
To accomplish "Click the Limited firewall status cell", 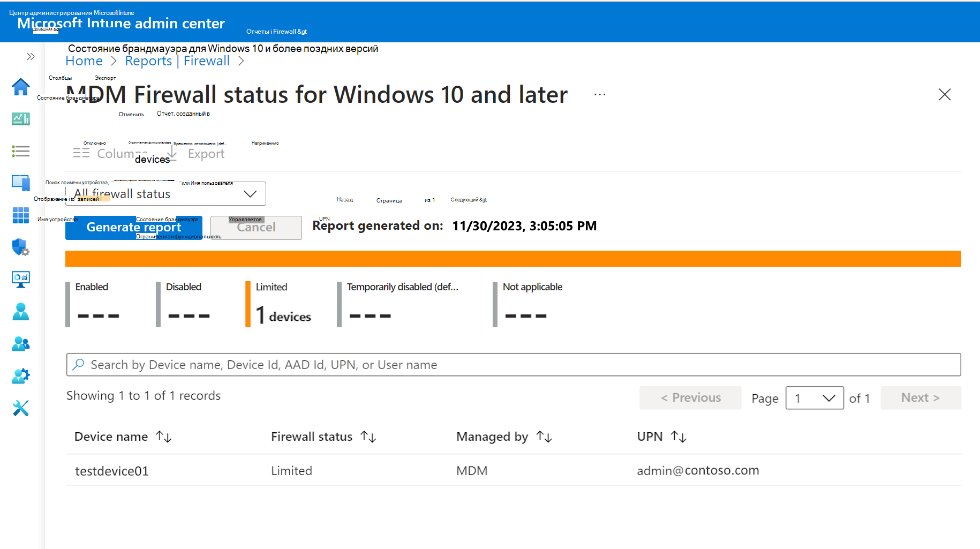I will [291, 471].
